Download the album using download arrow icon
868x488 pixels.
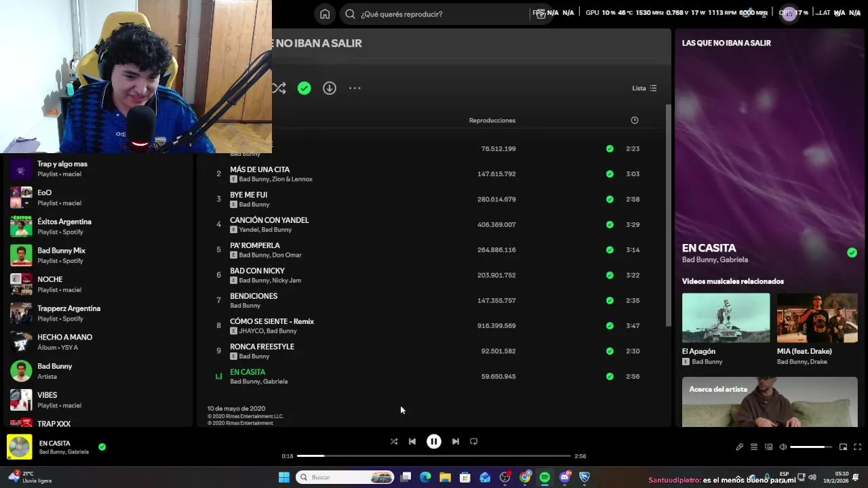coord(330,88)
